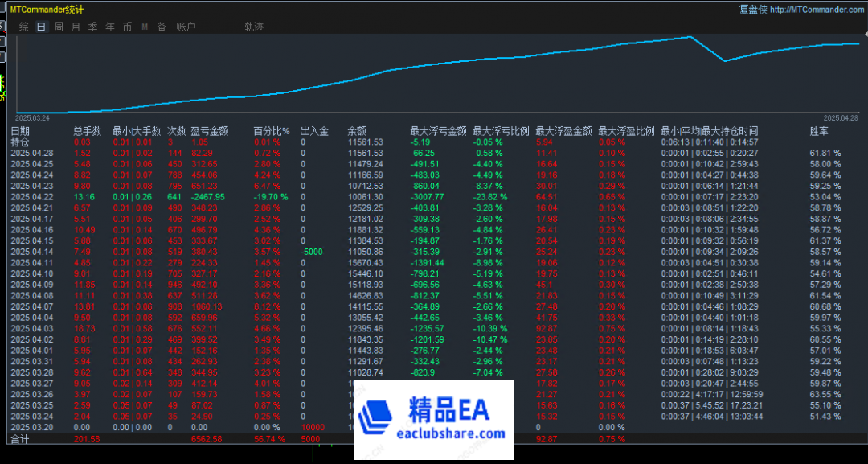Click the 日期 column header
The image size is (868, 464).
tap(20, 131)
